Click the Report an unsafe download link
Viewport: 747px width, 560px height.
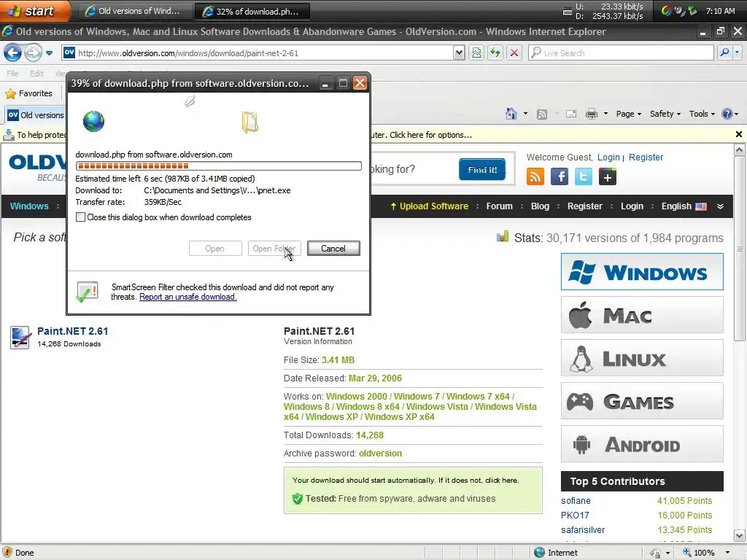click(187, 297)
